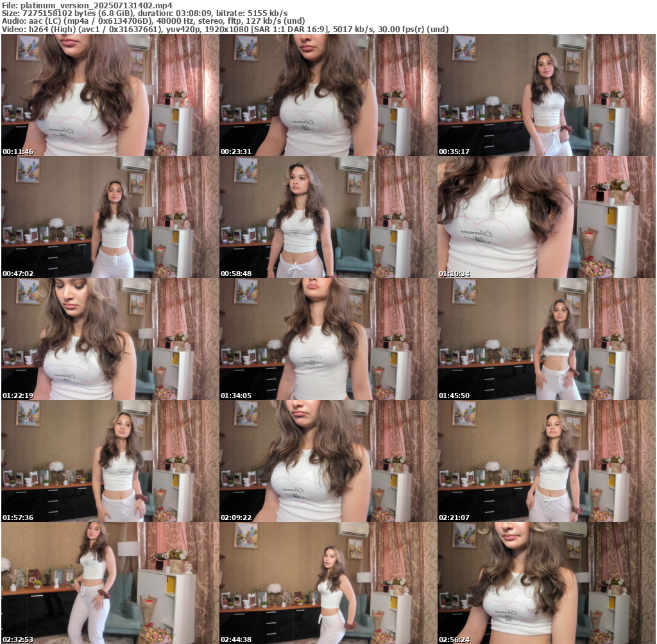Click the frame timestamped 01:10:34
The height and width of the screenshot is (644, 657).
(547, 218)
